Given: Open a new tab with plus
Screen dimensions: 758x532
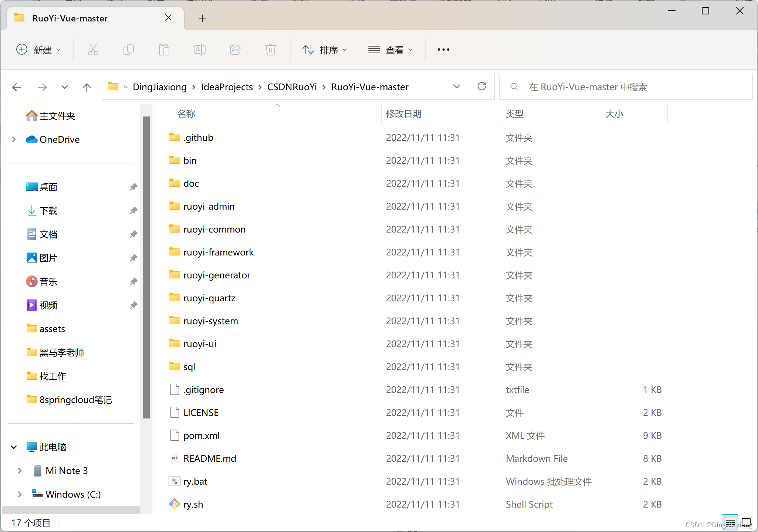Looking at the screenshot, I should coord(202,18).
